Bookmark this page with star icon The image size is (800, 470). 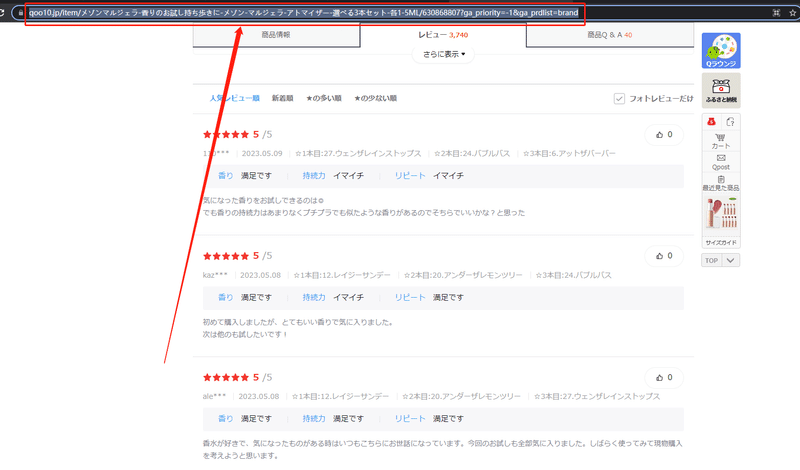(x=792, y=13)
